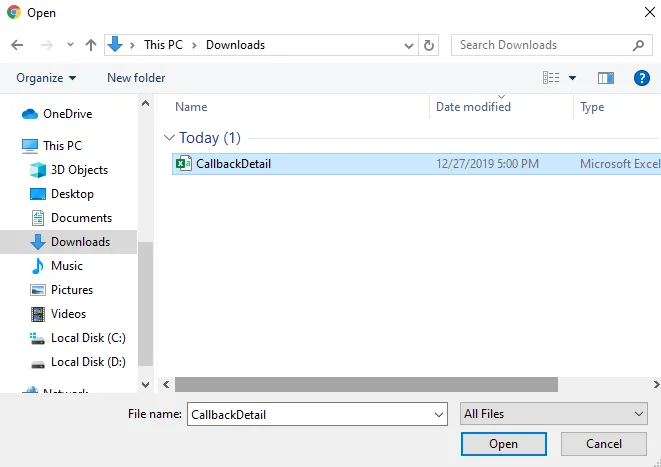Viewport: 661px width, 467px height.
Task: Click the Cancel button
Action: [x=604, y=444]
